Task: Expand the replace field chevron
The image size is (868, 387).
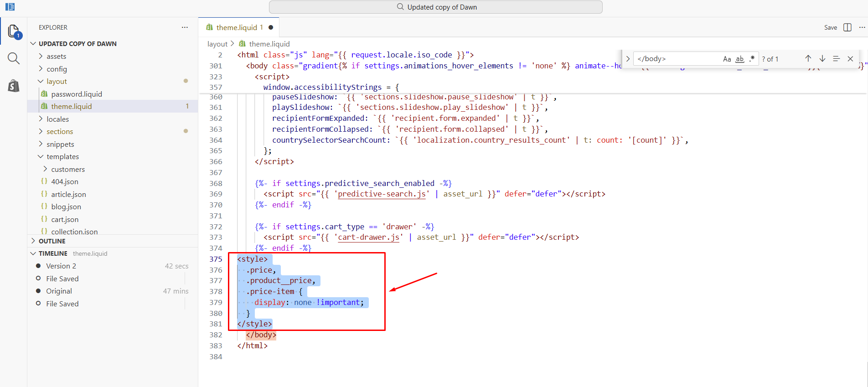Action: [x=628, y=59]
